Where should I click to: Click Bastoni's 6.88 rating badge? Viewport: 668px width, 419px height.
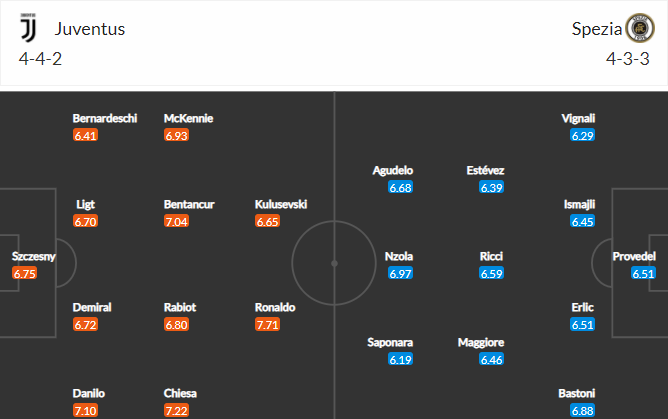582,411
